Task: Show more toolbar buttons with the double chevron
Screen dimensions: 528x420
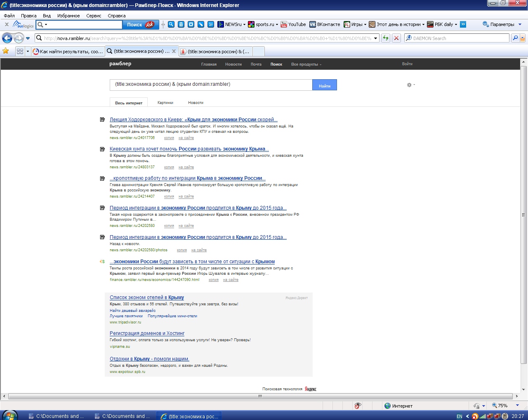Action: click(463, 24)
